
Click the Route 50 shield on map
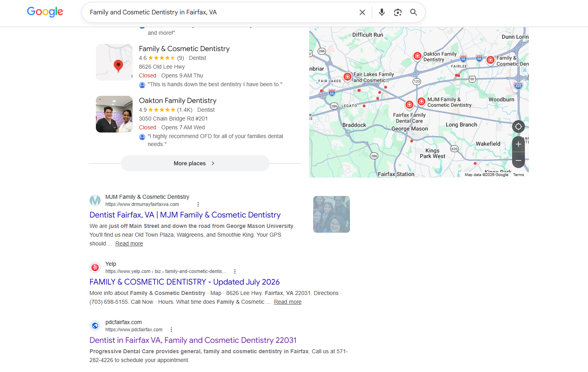(472, 79)
